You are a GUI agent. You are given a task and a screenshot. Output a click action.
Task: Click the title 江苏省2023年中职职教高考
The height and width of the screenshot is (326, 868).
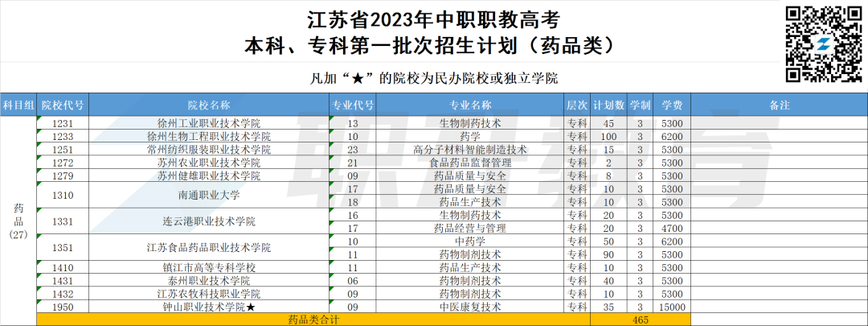pyautogui.click(x=433, y=20)
